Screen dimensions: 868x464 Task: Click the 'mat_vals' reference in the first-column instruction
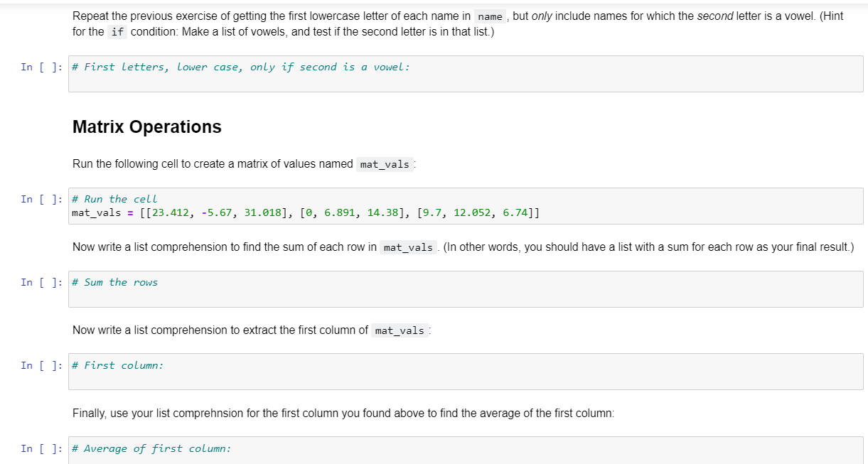(400, 330)
